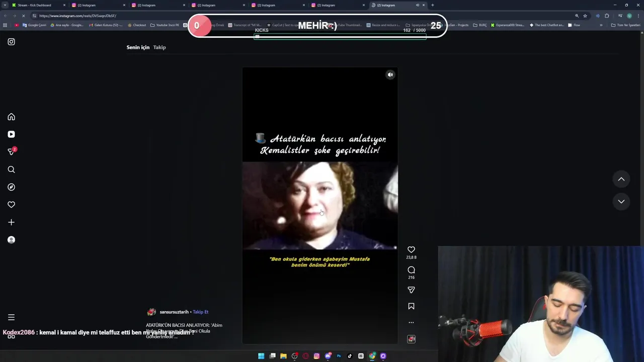The image size is (644, 362).
Task: Click Takip Et to follow the account
Action: pos(200,312)
